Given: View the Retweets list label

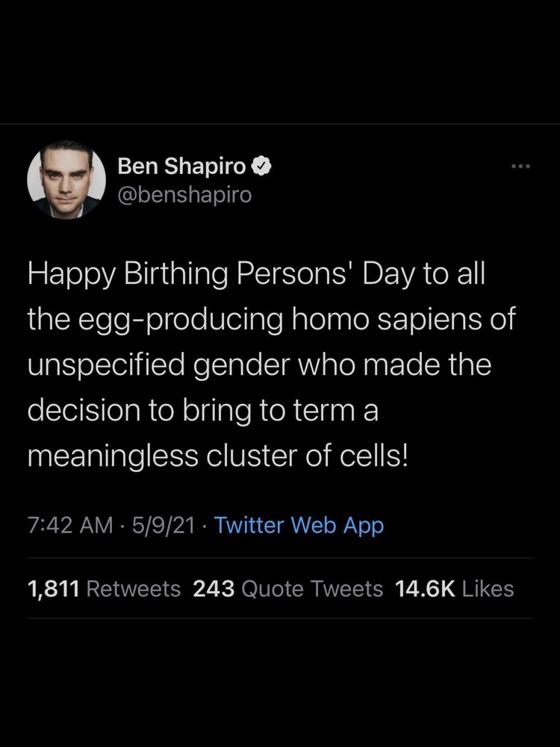Looking at the screenshot, I should click(x=134, y=589).
